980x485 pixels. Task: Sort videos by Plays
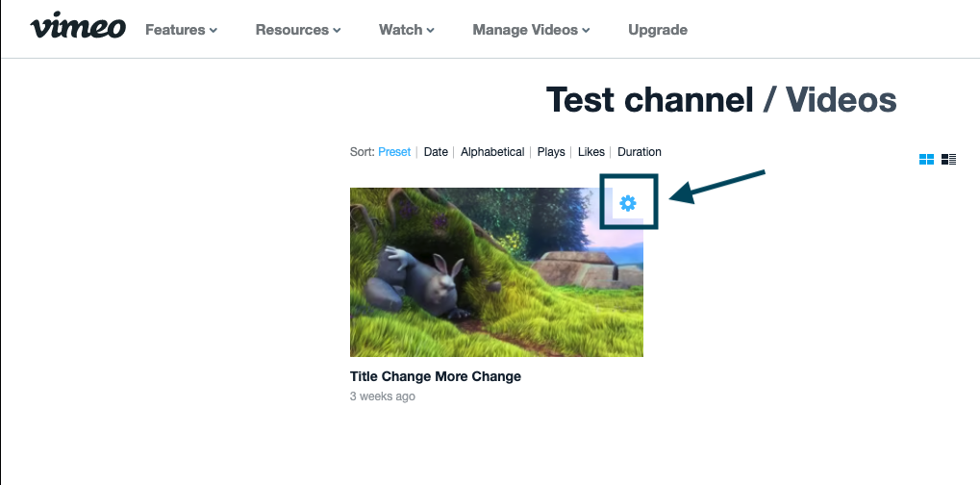click(551, 152)
